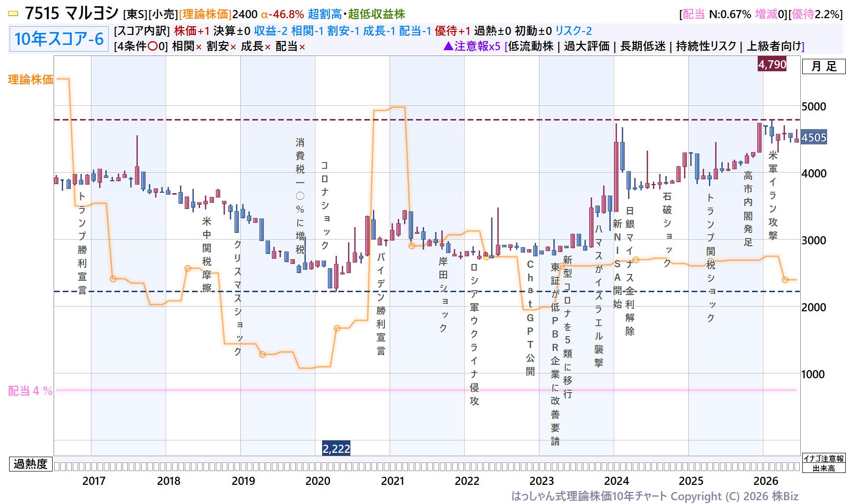Click the 低流動株 warning tag
This screenshot has height=504, width=852.
coord(531,46)
